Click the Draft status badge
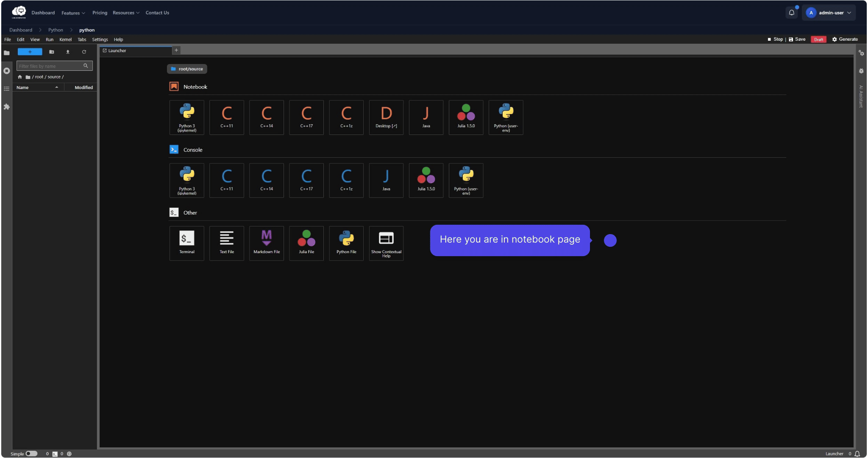Image resolution: width=868 pixels, height=458 pixels. pyautogui.click(x=818, y=39)
